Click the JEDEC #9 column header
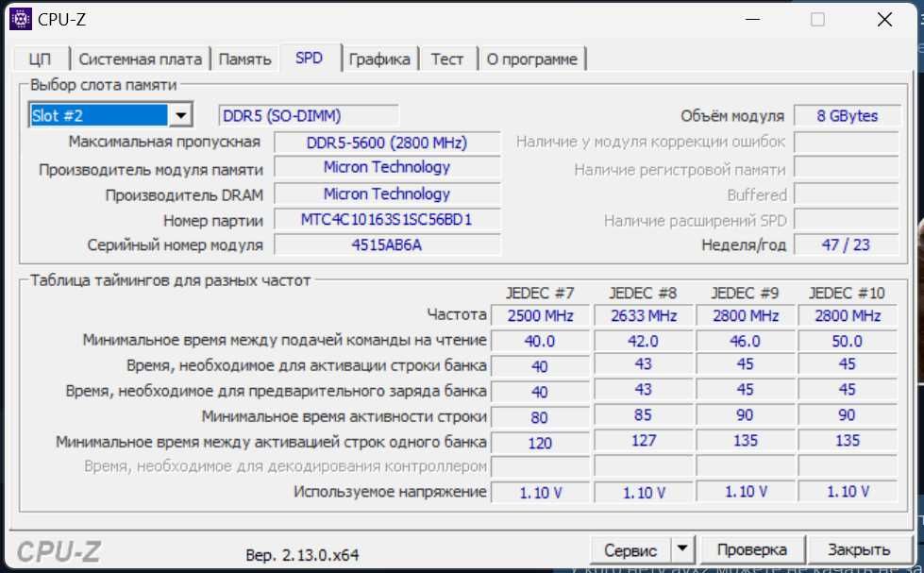This screenshot has width=924, height=573. click(745, 293)
